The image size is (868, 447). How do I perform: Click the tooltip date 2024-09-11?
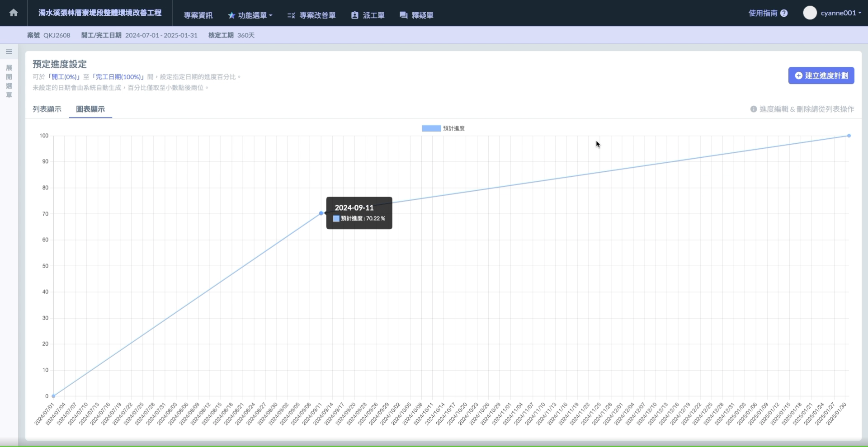pyautogui.click(x=354, y=207)
